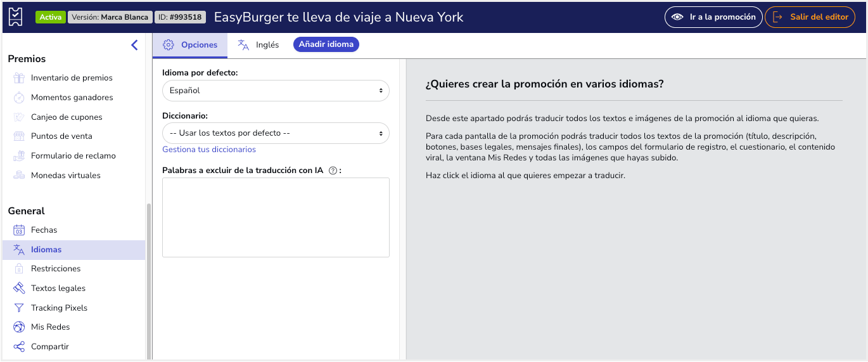Click the sidebar vertical scrollbar
868x362 pixels.
click(149, 281)
